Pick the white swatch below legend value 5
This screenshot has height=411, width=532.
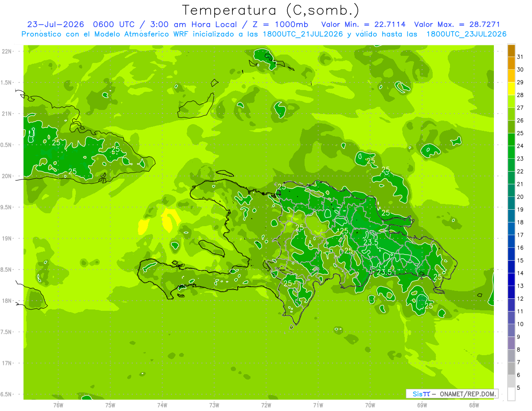coord(511,394)
